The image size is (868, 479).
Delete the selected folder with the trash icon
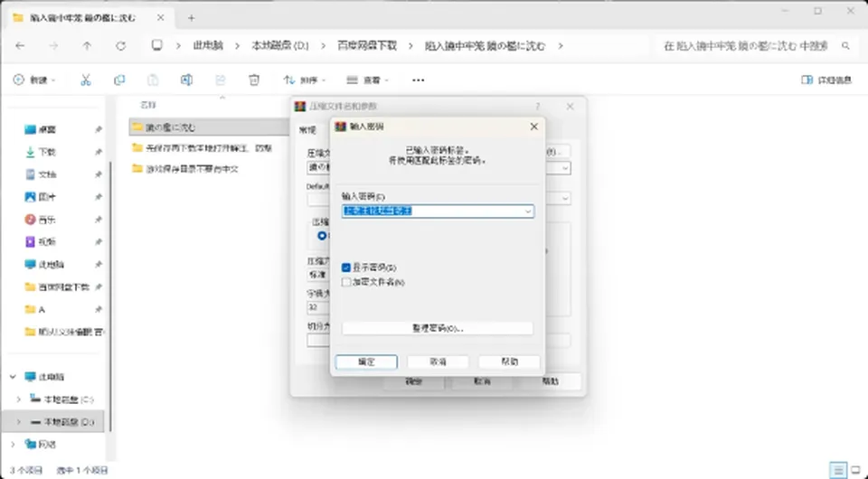pyautogui.click(x=254, y=80)
